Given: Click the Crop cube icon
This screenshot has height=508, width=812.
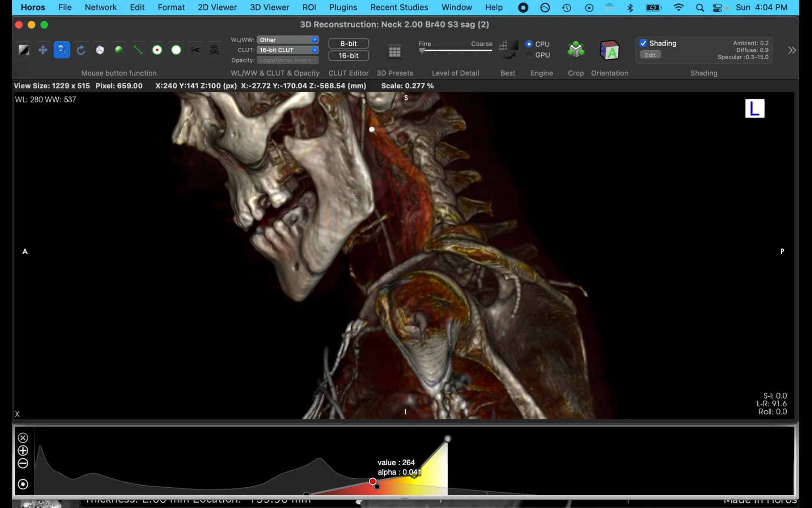Looking at the screenshot, I should coord(576,50).
